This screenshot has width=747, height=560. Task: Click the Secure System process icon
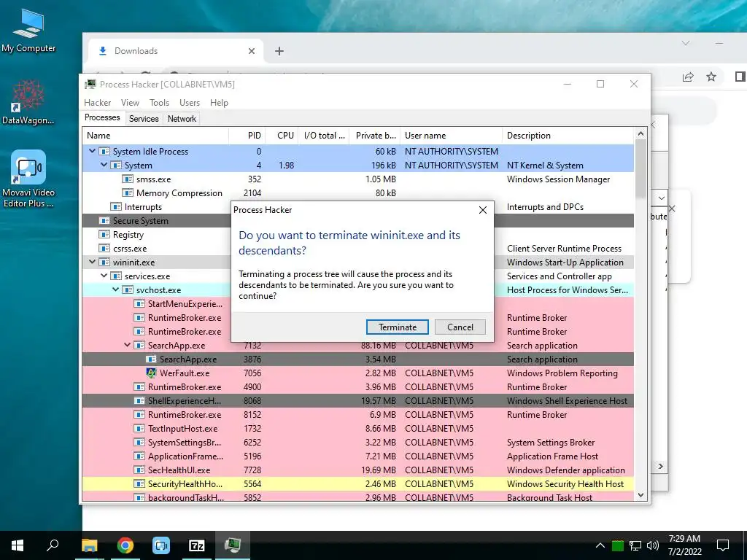(x=104, y=220)
